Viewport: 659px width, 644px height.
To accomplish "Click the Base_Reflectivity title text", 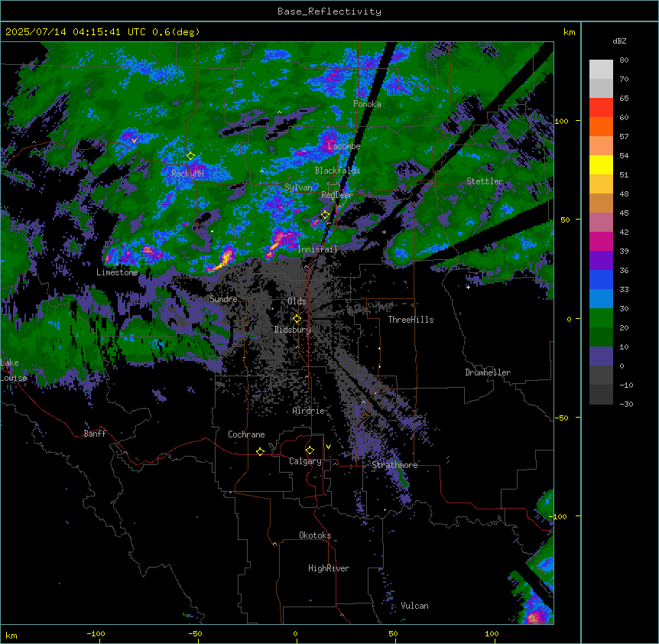I will click(x=329, y=11).
